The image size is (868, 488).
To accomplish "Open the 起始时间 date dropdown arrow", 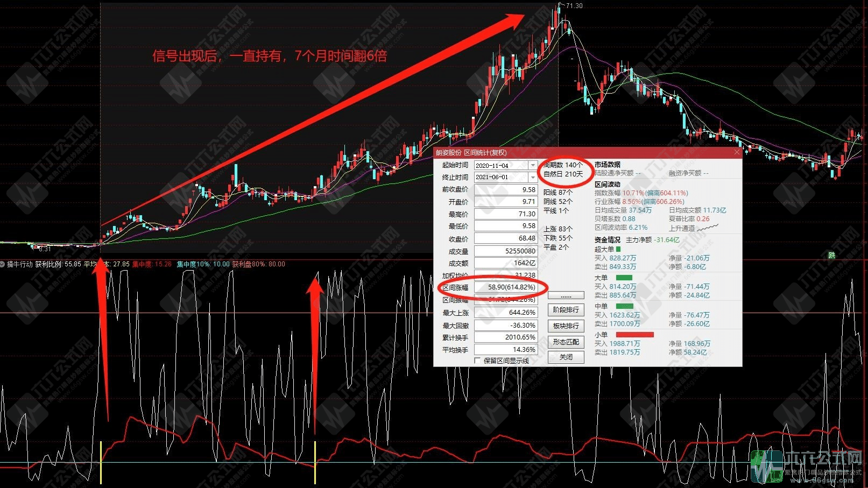I will [533, 165].
